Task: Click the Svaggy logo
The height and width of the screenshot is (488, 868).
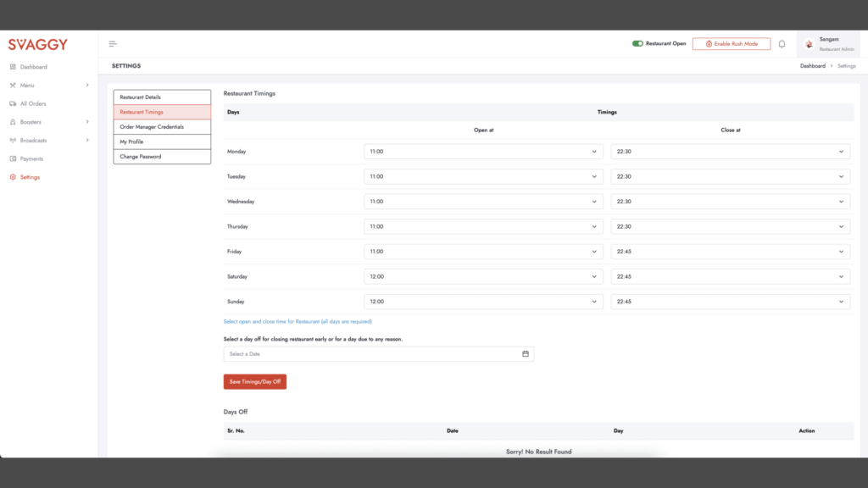Action: (x=38, y=44)
